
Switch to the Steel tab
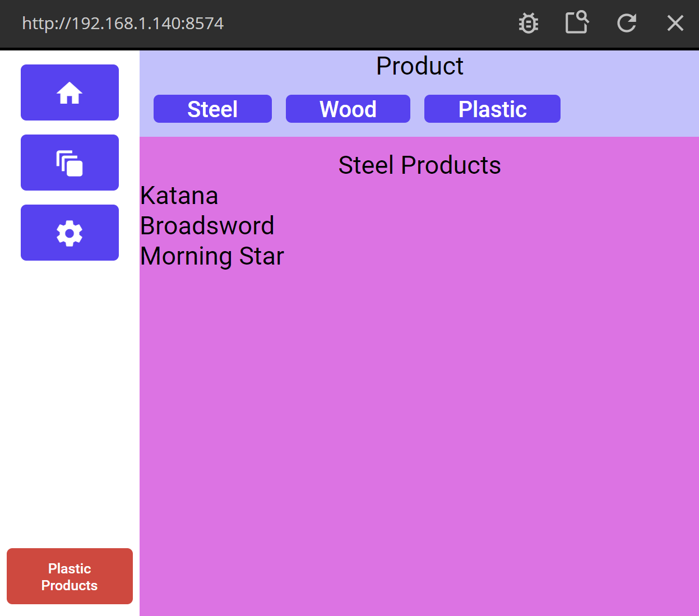click(212, 109)
